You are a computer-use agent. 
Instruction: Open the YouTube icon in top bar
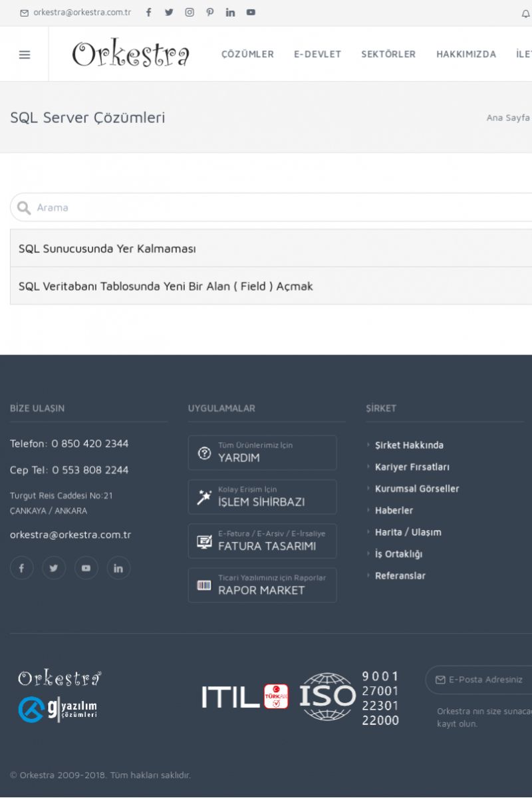tap(251, 13)
